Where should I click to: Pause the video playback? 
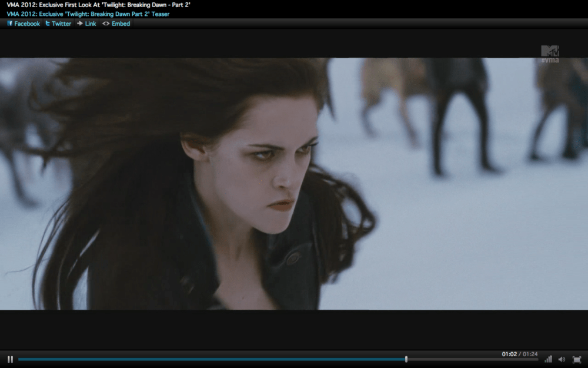(x=10, y=359)
